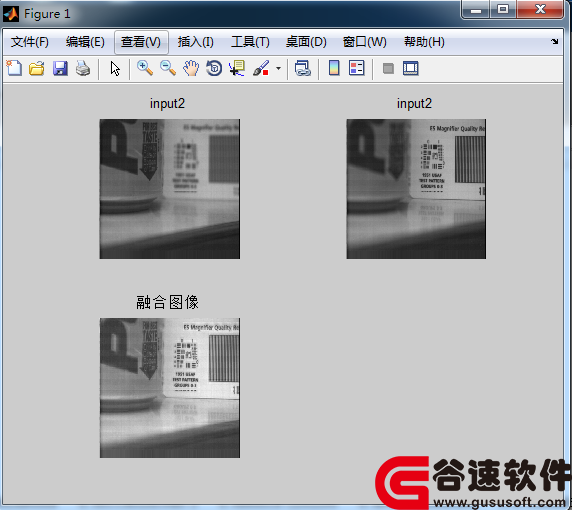Screen dimensions: 572x510
Task: Close the Figure 1 window
Action: click(540, 9)
